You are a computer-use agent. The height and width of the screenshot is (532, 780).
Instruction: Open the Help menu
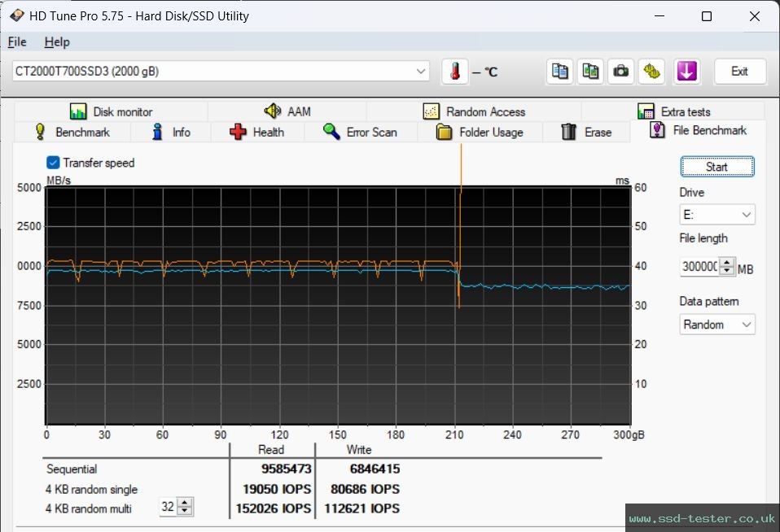57,42
